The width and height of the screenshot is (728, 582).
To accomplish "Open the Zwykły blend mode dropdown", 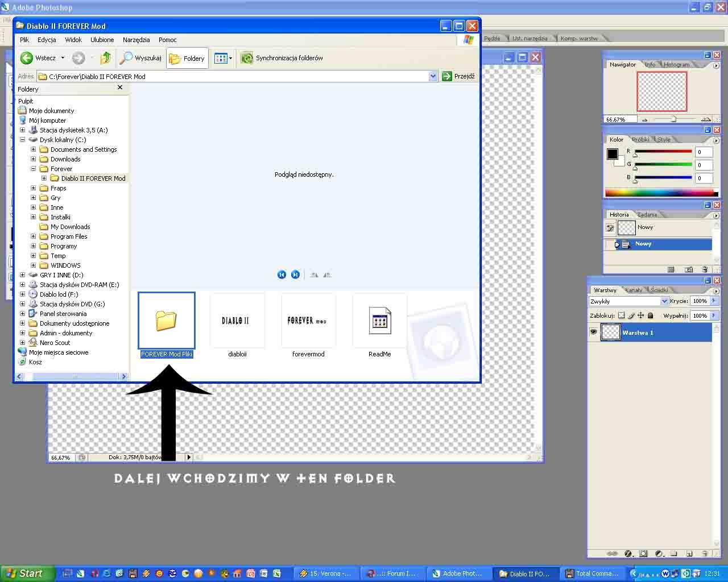I will coord(664,301).
